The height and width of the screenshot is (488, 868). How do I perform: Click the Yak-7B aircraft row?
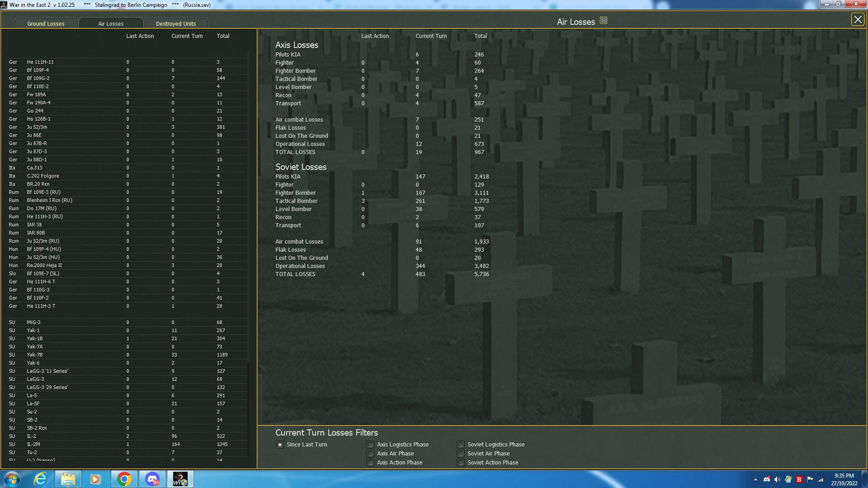[34, 355]
